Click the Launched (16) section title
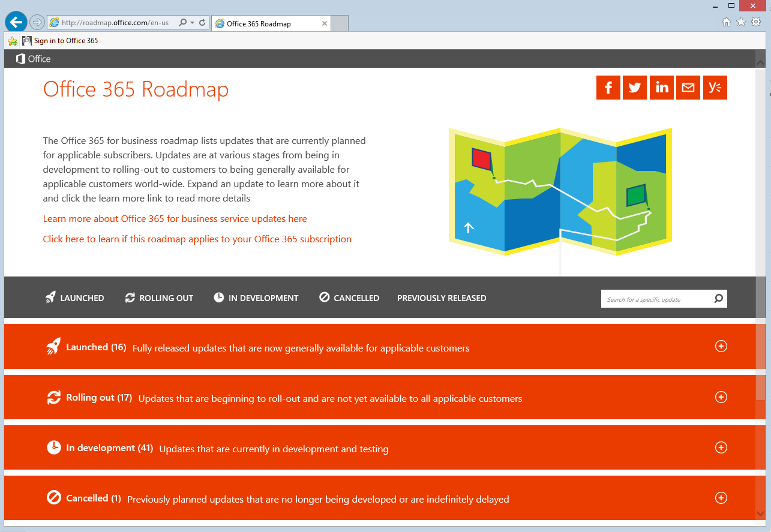 (96, 347)
